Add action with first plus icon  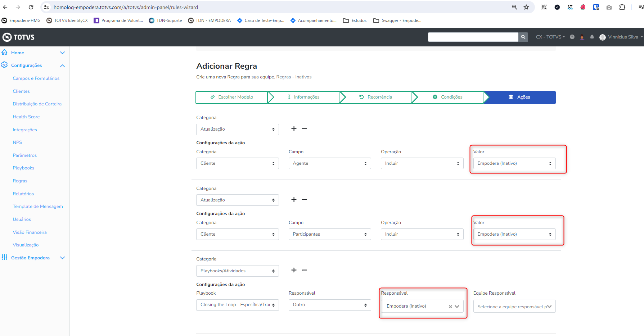click(x=294, y=129)
